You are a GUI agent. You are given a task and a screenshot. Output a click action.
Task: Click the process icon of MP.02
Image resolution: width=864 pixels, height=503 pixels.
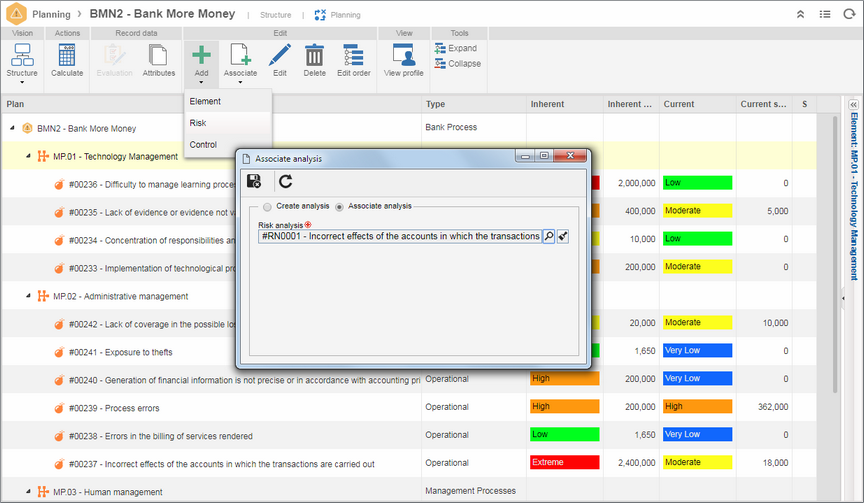tap(42, 296)
